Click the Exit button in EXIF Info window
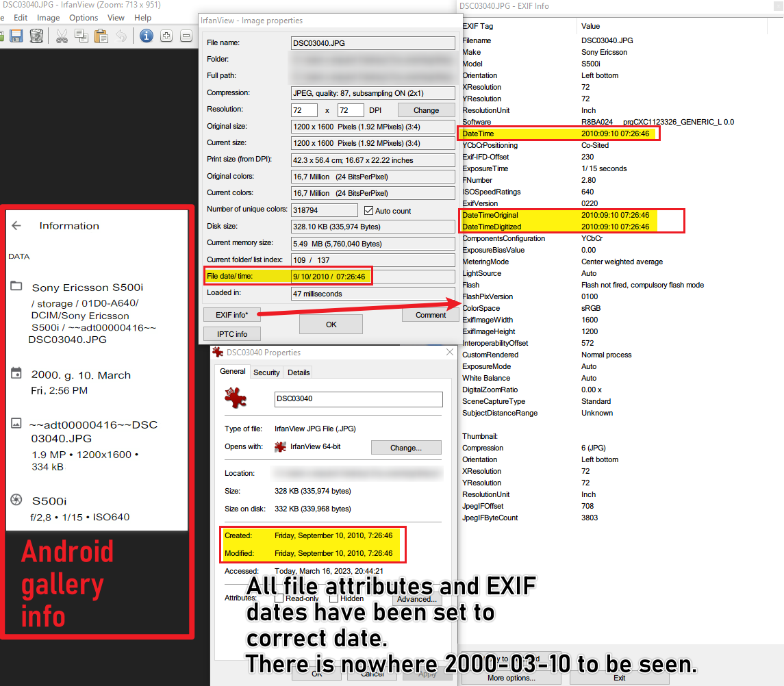The image size is (784, 686). click(x=619, y=678)
